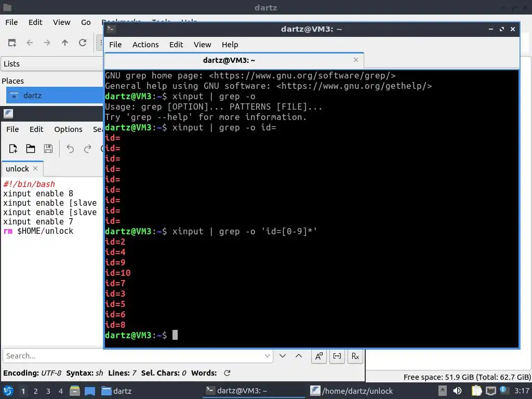Open the file manager File menu
Image resolution: width=532 pixels, height=399 pixels.
[11, 22]
